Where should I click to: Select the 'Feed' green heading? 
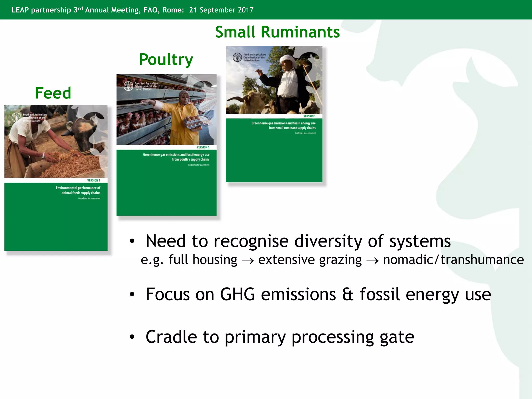pos(53,93)
